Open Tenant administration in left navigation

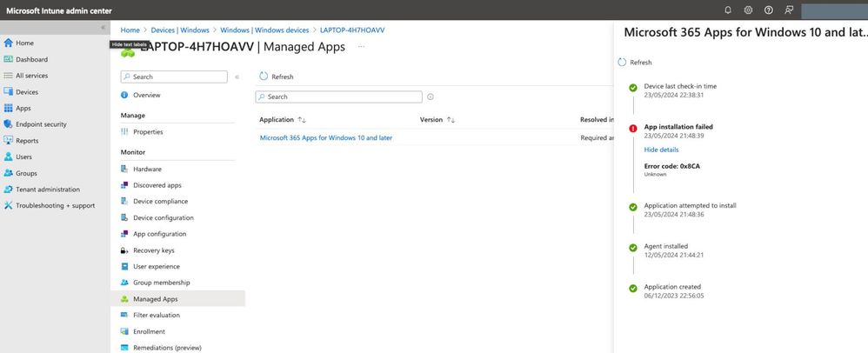pyautogui.click(x=48, y=190)
